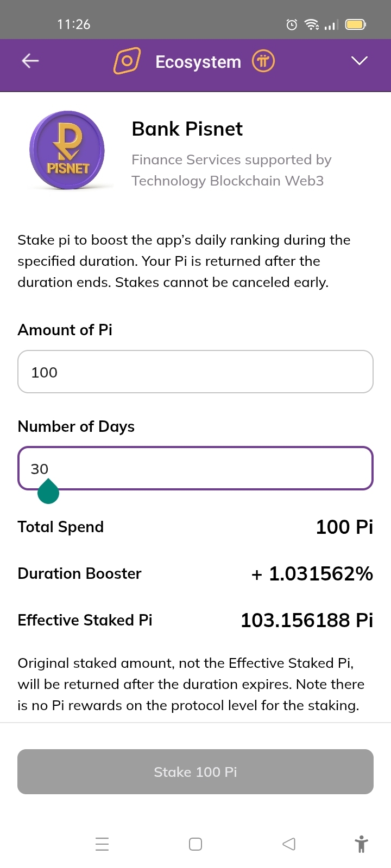Screen dimensions: 391x868
Task: Tap the Ecosystem square logo icon
Action: [127, 61]
